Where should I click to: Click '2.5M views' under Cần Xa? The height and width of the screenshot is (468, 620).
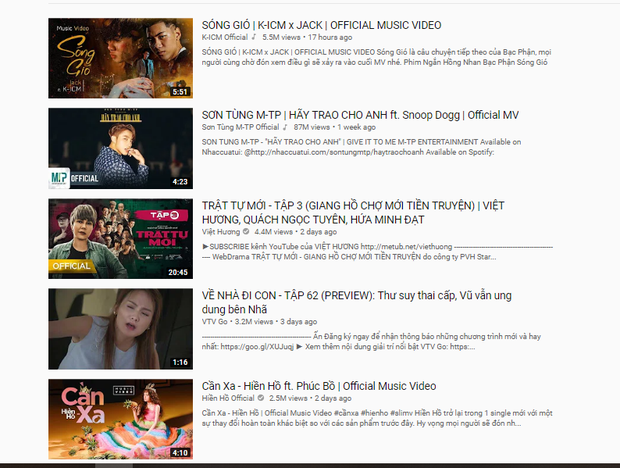click(288, 398)
